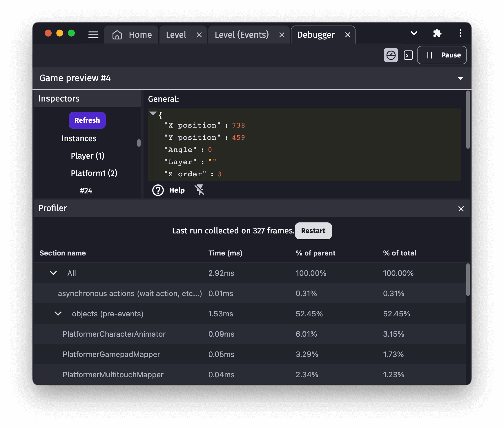Screen dimensions: 504x428
Task: Open the console panel icon
Action: (408, 55)
